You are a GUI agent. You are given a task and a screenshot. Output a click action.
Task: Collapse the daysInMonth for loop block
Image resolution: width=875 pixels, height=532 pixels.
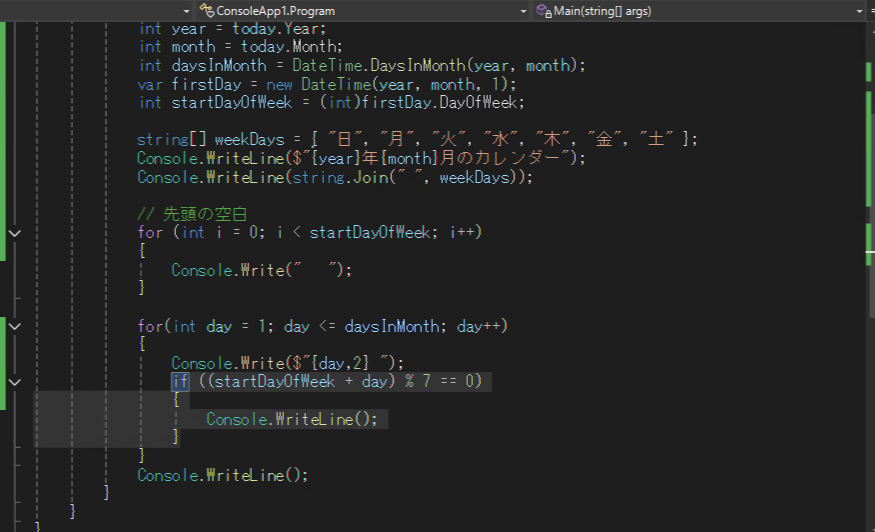pos(14,326)
